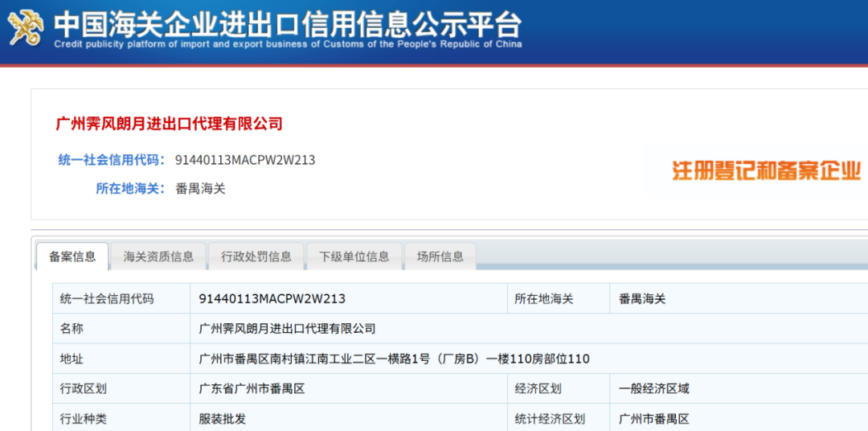868x431 pixels.
Task: Click the credit code value below the red heading
Action: [245, 160]
